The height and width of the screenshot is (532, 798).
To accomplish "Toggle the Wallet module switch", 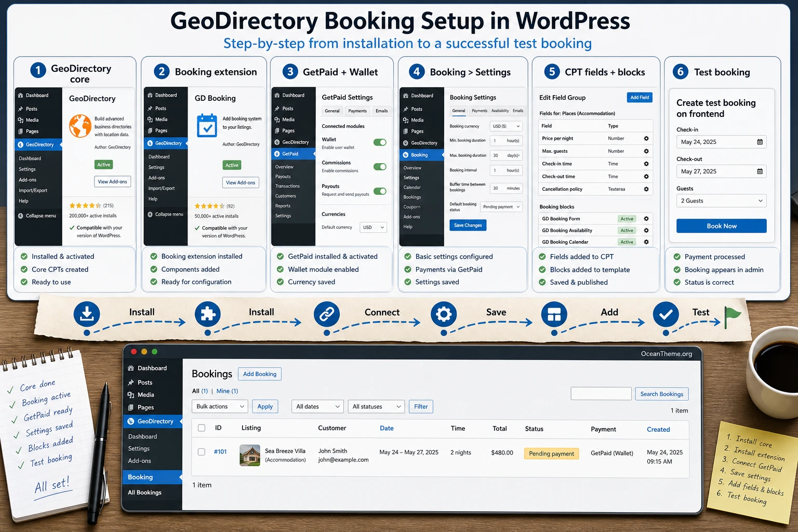I will [380, 142].
